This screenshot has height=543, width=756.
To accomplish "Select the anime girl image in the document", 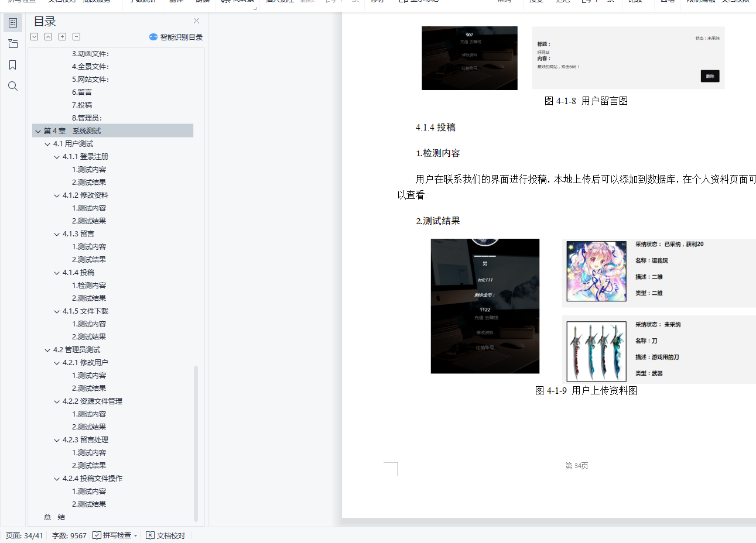I will 596,271.
